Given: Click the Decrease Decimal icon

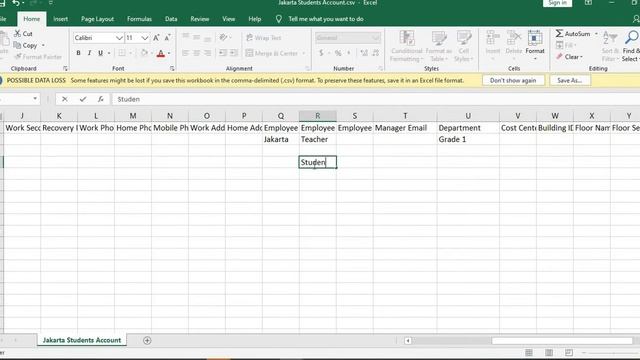Looking at the screenshot, I should 376,53.
